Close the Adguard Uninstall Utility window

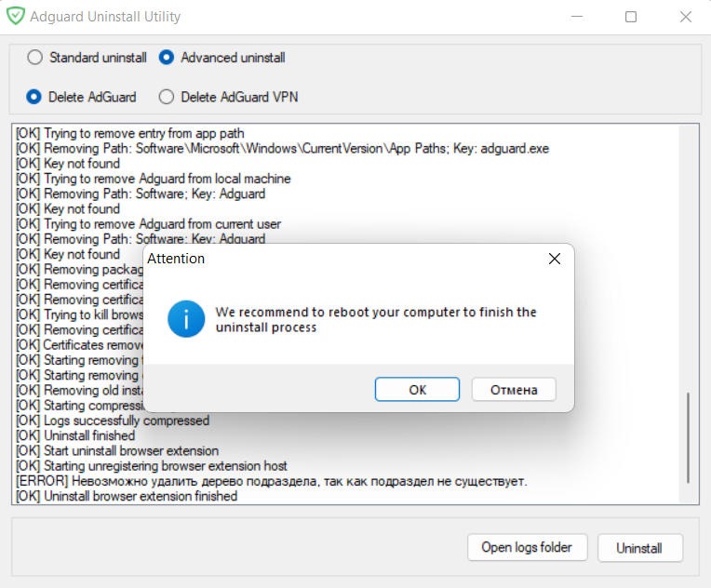click(x=686, y=17)
